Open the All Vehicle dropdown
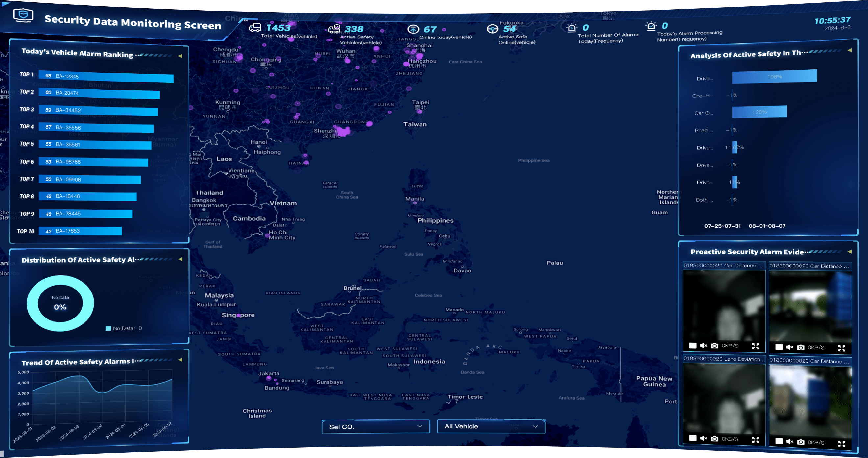This screenshot has height=458, width=868. 491,426
